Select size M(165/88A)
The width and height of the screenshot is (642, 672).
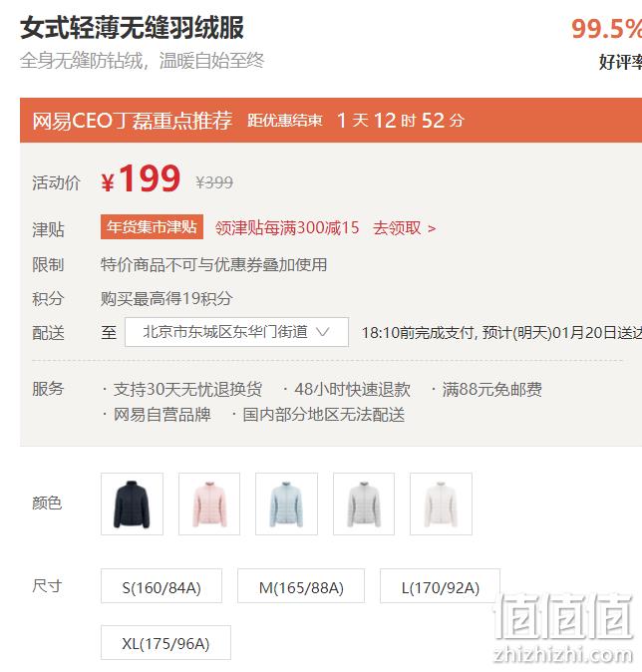click(301, 586)
